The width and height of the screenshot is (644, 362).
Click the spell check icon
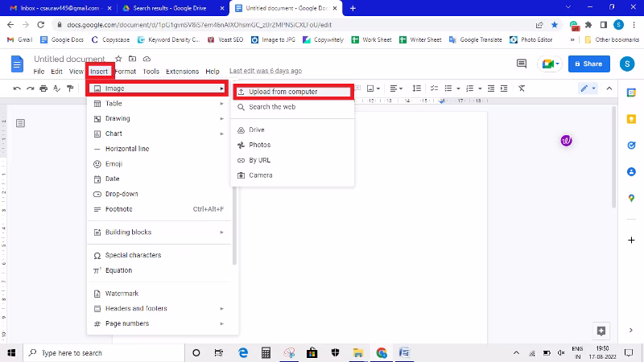56,88
